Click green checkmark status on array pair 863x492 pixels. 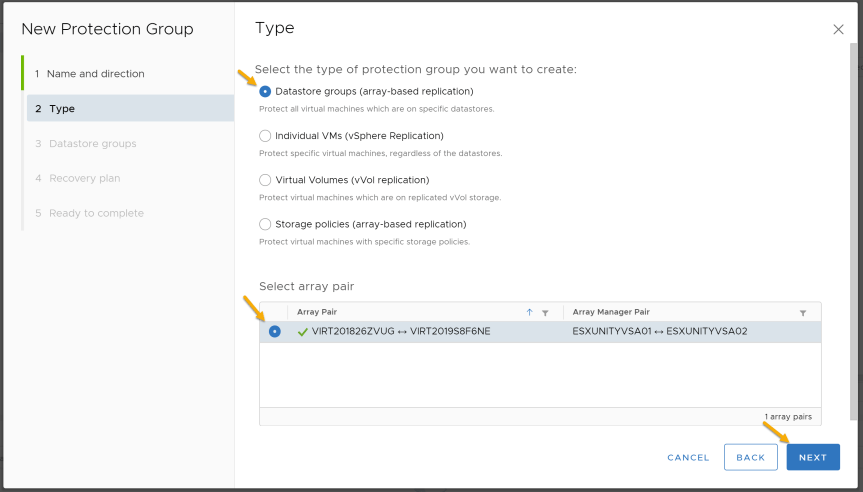[302, 332]
